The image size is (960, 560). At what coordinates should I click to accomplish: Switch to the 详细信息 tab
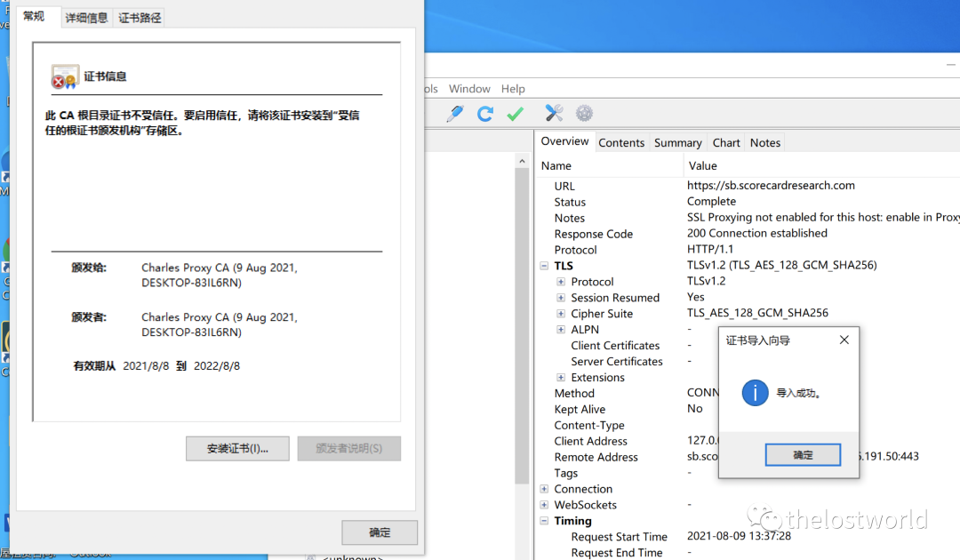(x=86, y=18)
